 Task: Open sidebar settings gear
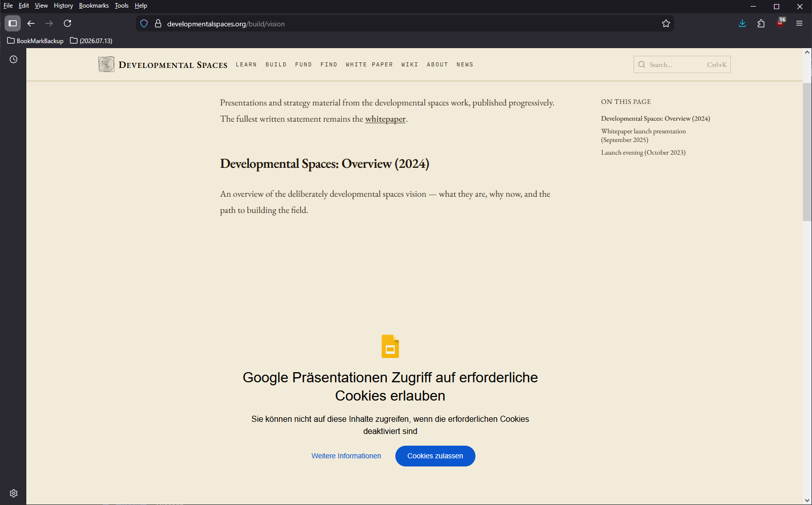[14, 493]
